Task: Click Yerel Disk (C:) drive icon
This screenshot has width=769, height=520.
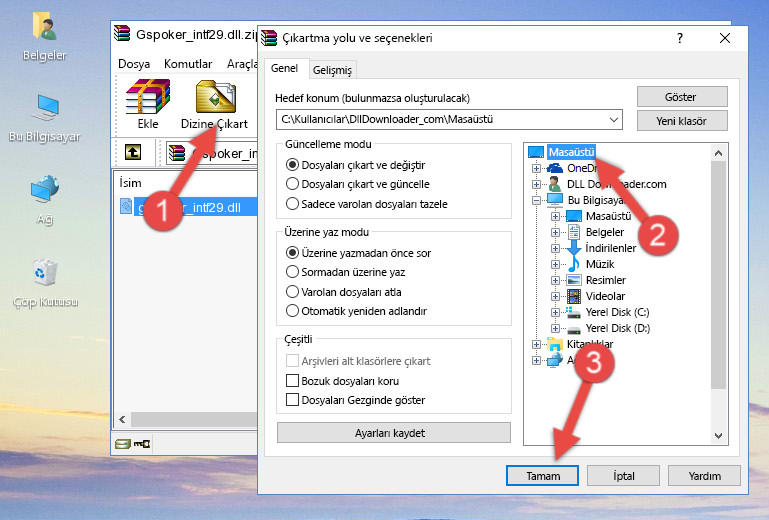Action: [x=573, y=312]
